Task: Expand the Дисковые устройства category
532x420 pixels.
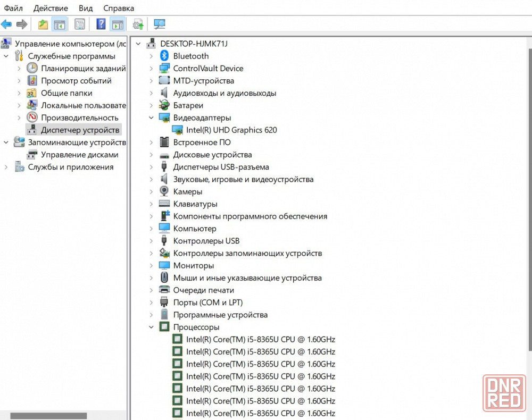Action: [x=151, y=155]
